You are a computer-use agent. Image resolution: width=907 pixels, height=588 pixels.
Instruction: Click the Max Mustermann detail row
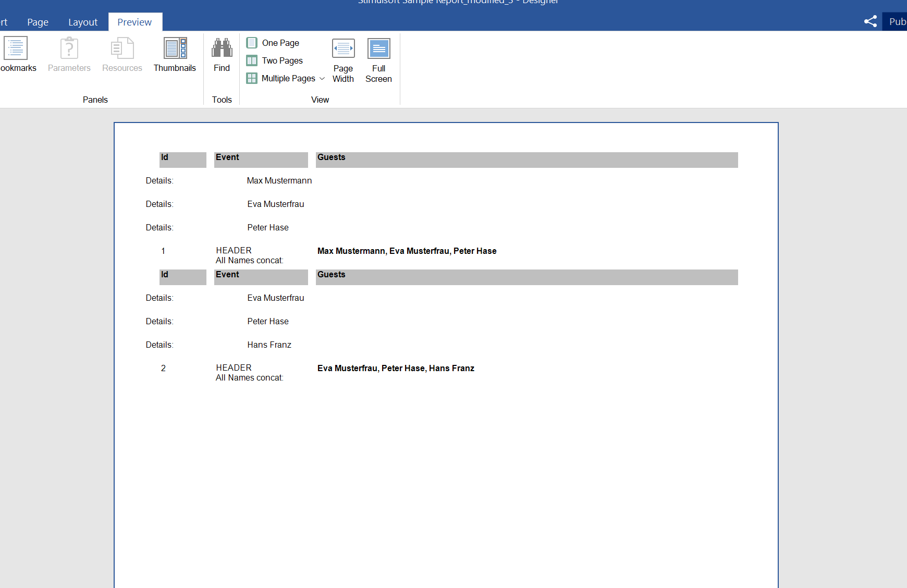pos(279,180)
